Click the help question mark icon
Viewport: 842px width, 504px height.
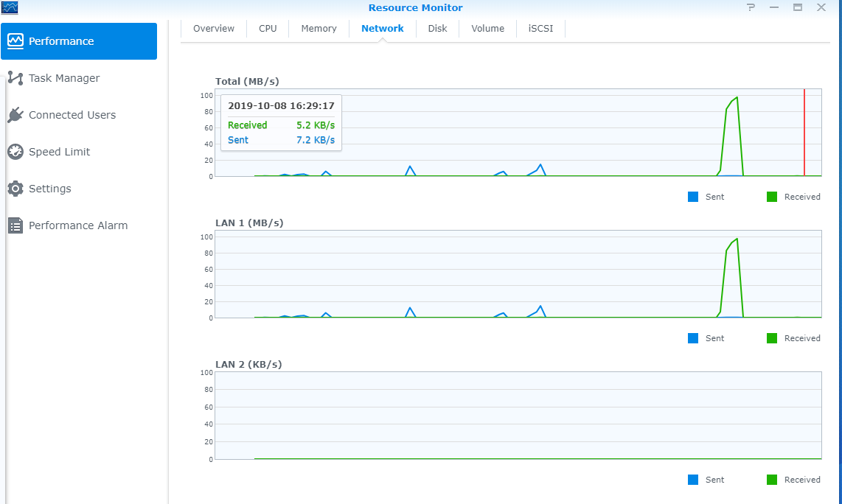[x=751, y=7]
